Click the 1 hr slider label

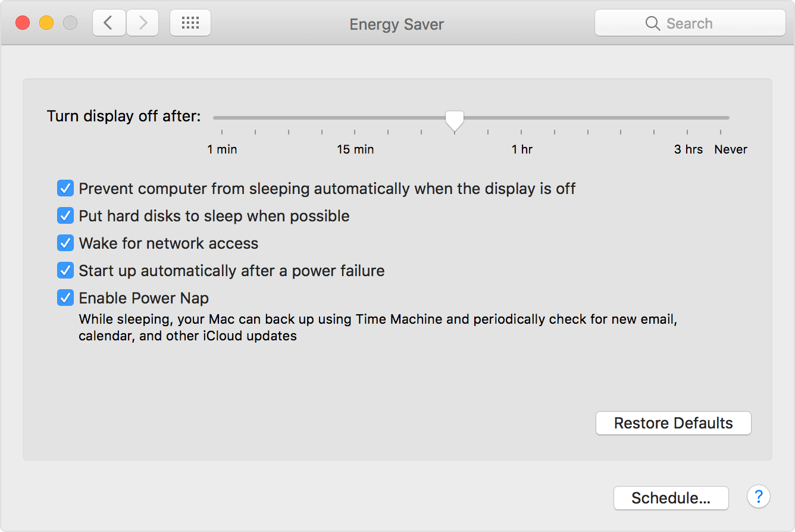click(522, 149)
